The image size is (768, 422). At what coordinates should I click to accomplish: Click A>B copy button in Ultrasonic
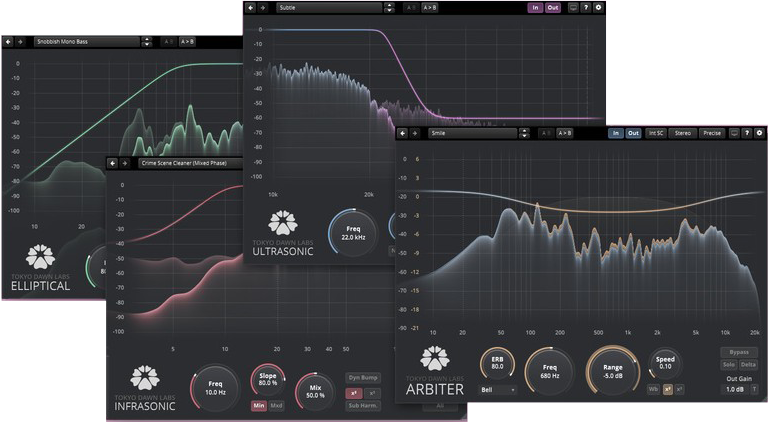pyautogui.click(x=430, y=7)
